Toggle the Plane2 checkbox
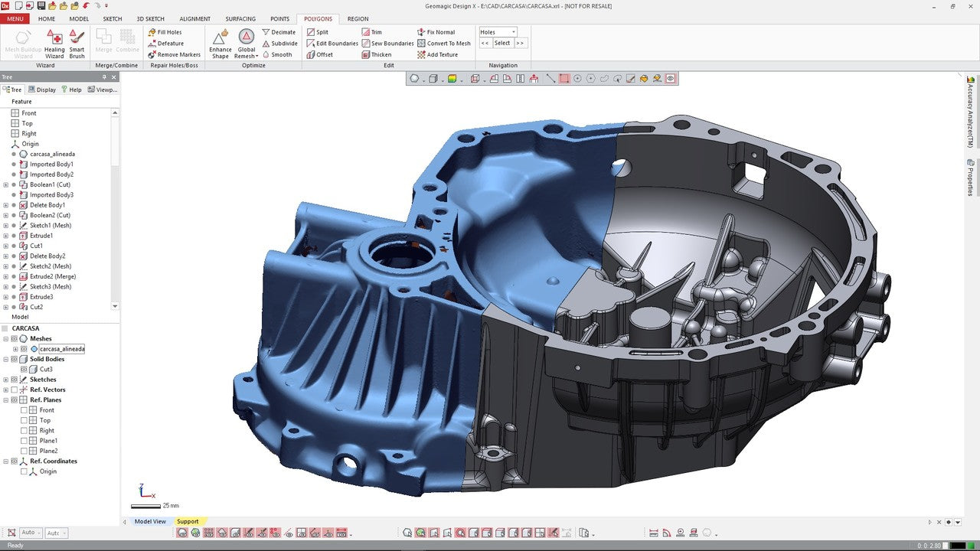 point(24,450)
